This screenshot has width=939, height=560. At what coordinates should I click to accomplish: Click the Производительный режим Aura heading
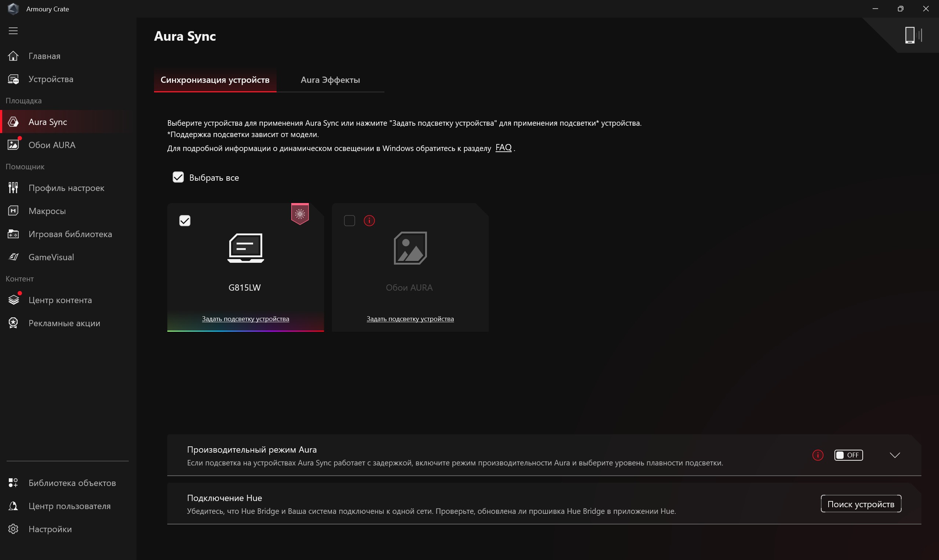[x=252, y=450]
